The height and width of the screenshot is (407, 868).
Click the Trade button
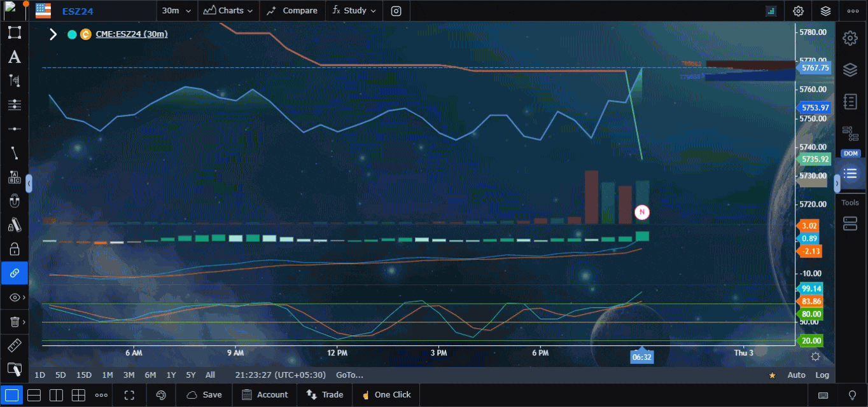click(325, 395)
